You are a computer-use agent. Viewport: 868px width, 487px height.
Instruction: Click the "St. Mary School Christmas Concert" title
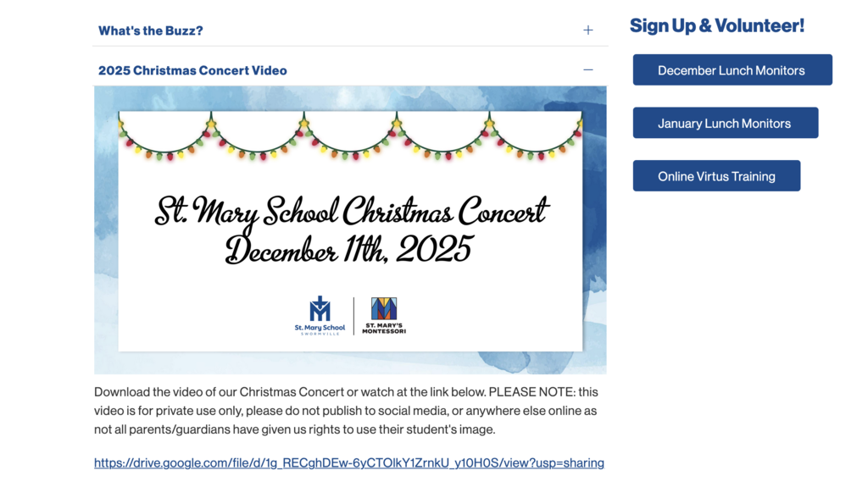coord(351,211)
